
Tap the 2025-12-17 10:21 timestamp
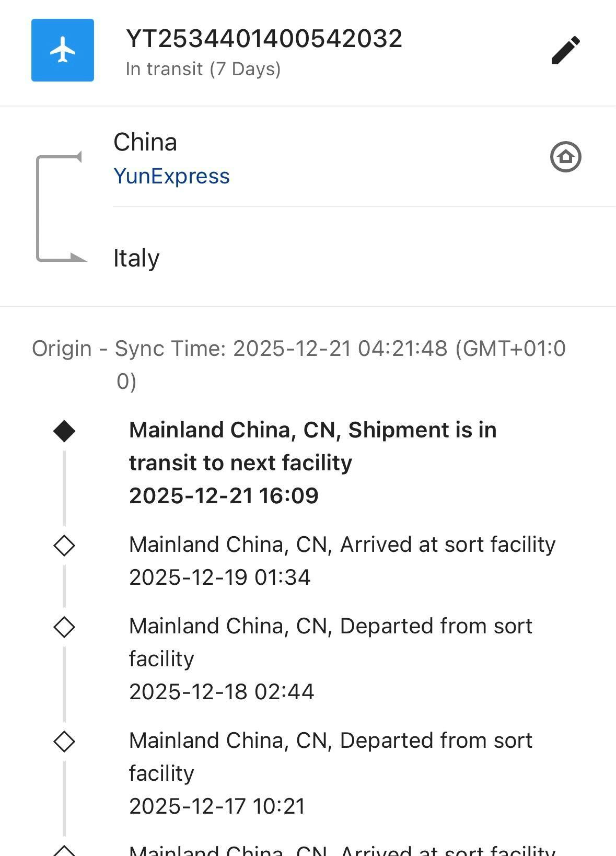pos(217,806)
